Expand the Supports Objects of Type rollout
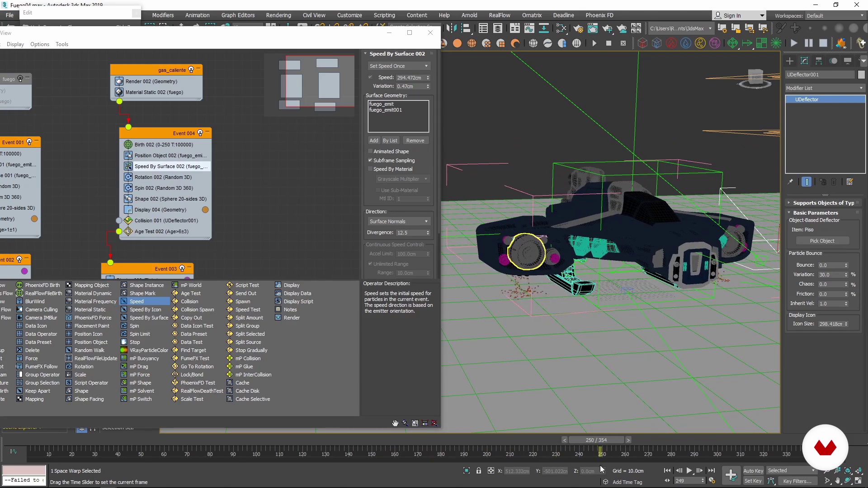Screen dimensions: 868x488 823,203
